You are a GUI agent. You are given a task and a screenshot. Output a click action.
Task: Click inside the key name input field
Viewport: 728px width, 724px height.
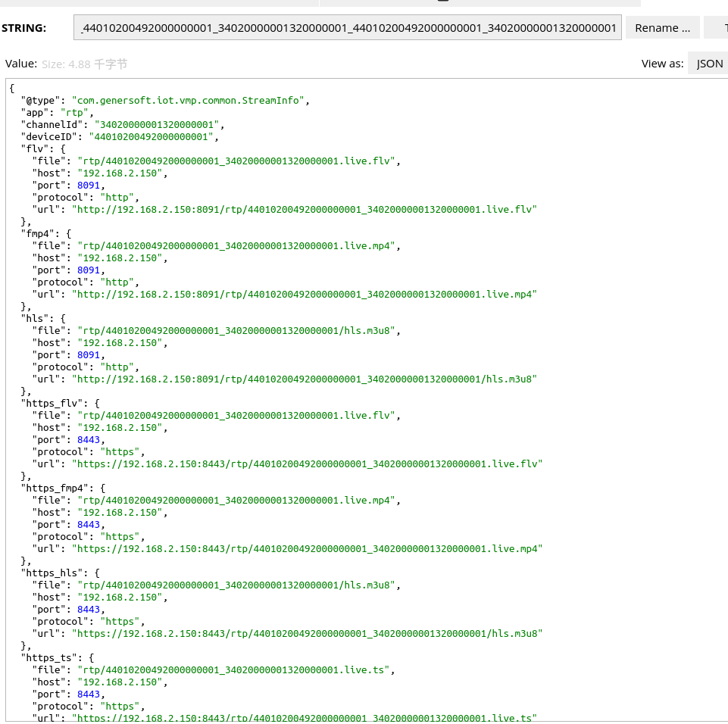347,27
